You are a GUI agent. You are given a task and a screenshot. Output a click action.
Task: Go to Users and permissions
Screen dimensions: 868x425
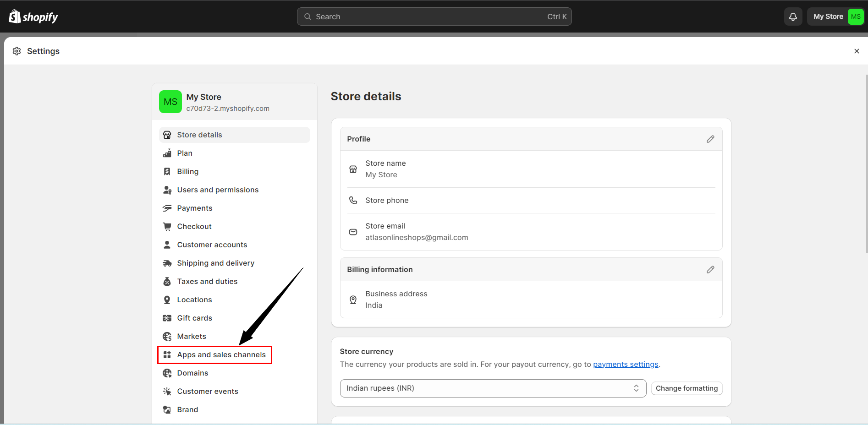tap(218, 190)
